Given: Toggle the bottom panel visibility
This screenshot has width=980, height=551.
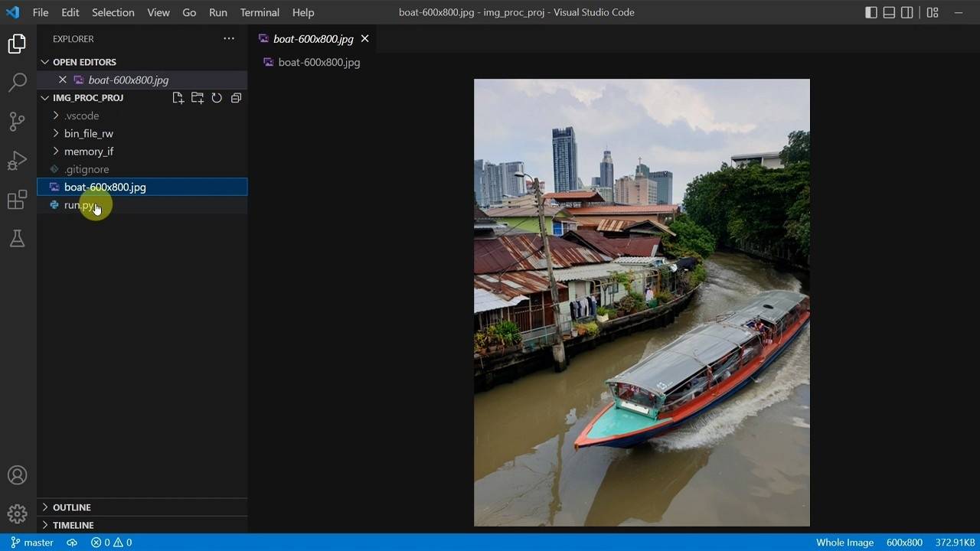Looking at the screenshot, I should click(889, 12).
